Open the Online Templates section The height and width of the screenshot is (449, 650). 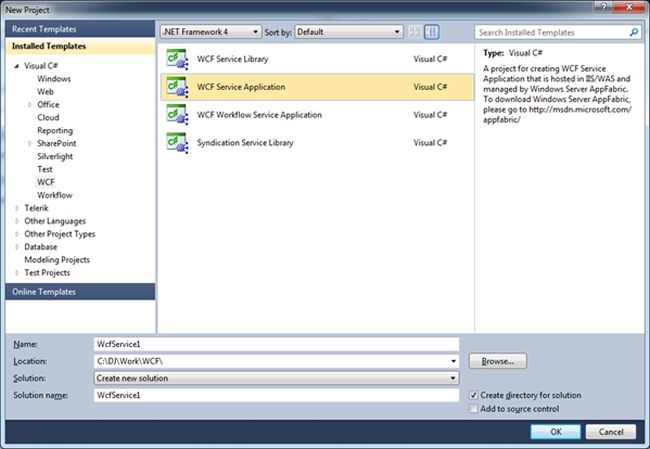point(80,291)
